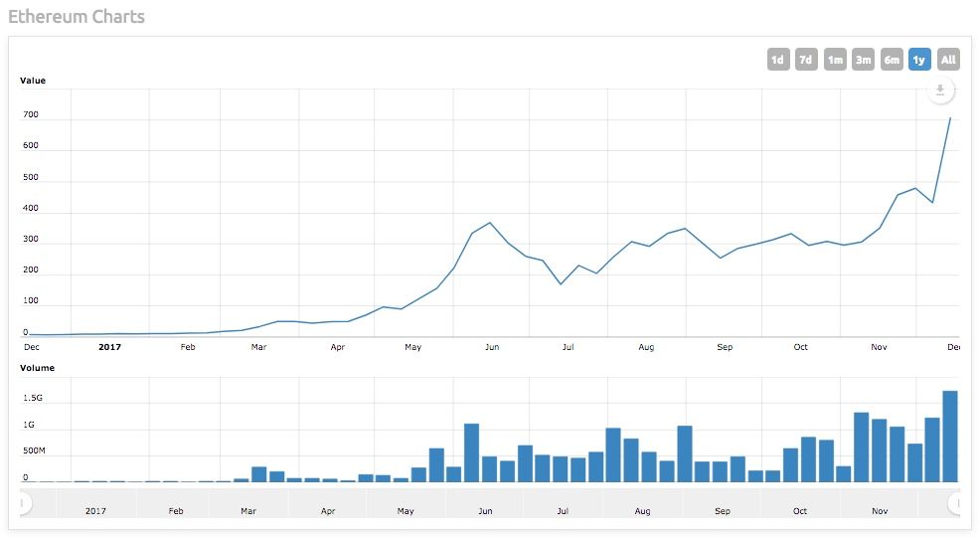Grab the left navigator range handle
The image size is (980, 538).
coord(24,503)
